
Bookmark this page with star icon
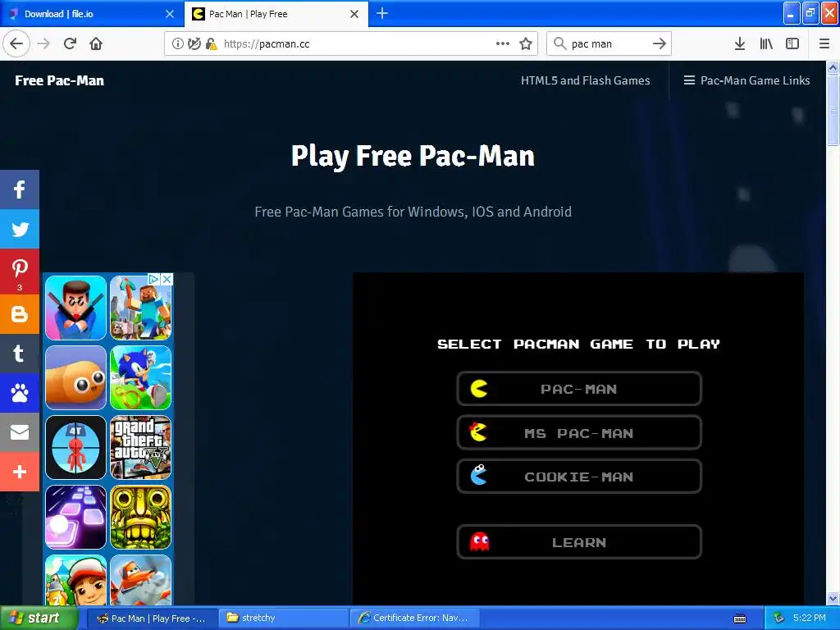pos(526,43)
